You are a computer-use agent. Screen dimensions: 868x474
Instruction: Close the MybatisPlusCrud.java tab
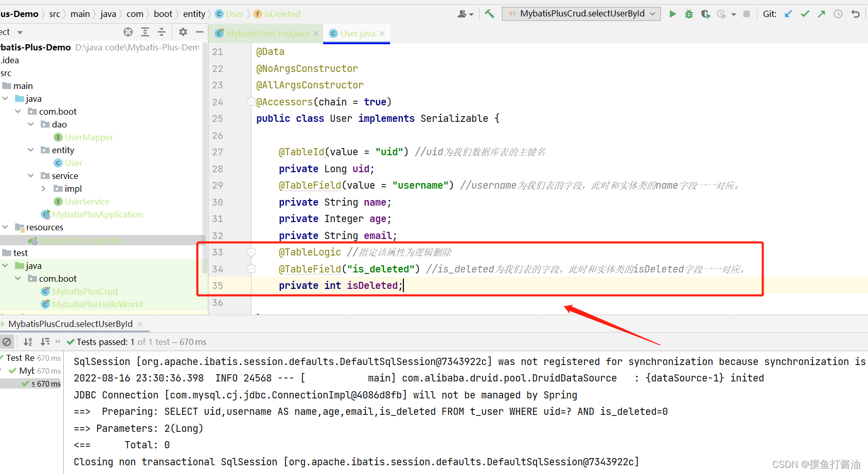(x=316, y=33)
